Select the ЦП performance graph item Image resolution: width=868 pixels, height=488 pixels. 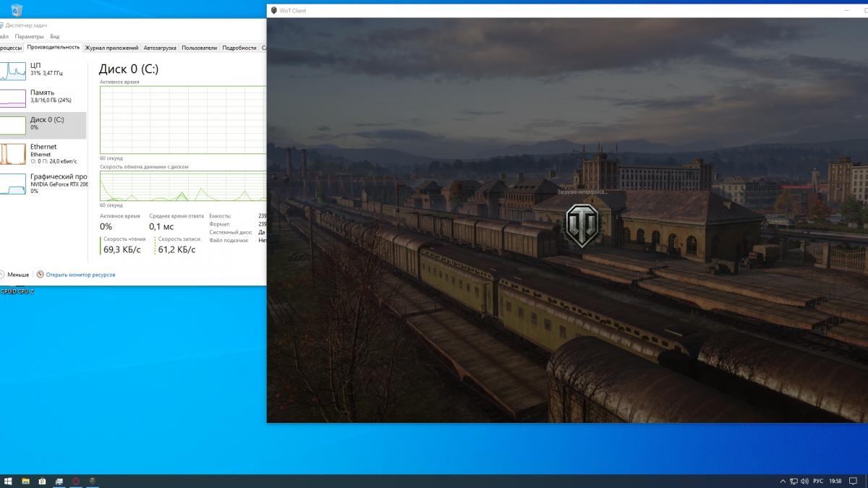(x=42, y=69)
